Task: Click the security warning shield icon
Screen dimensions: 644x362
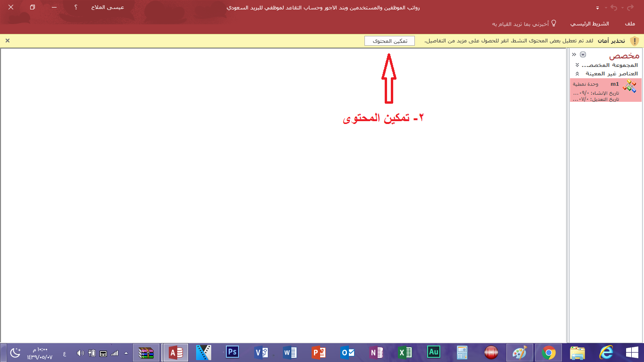Action: point(634,41)
